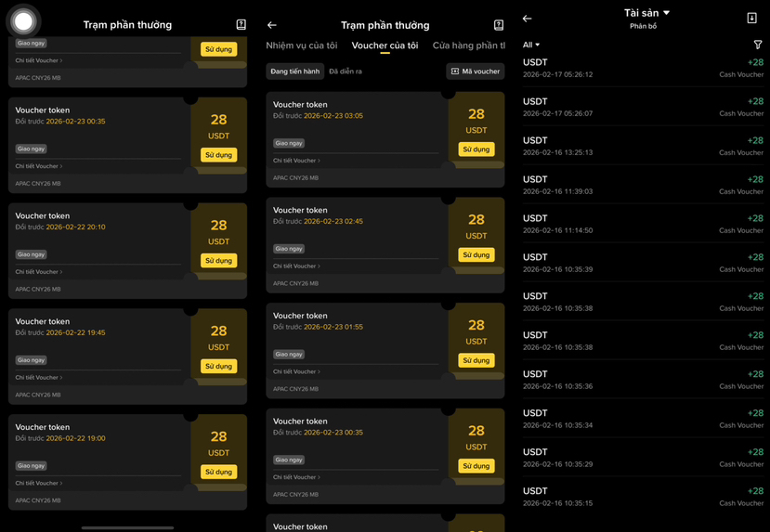This screenshot has width=770, height=532.
Task: Select the Voucher của tôi tab
Action: coord(385,45)
